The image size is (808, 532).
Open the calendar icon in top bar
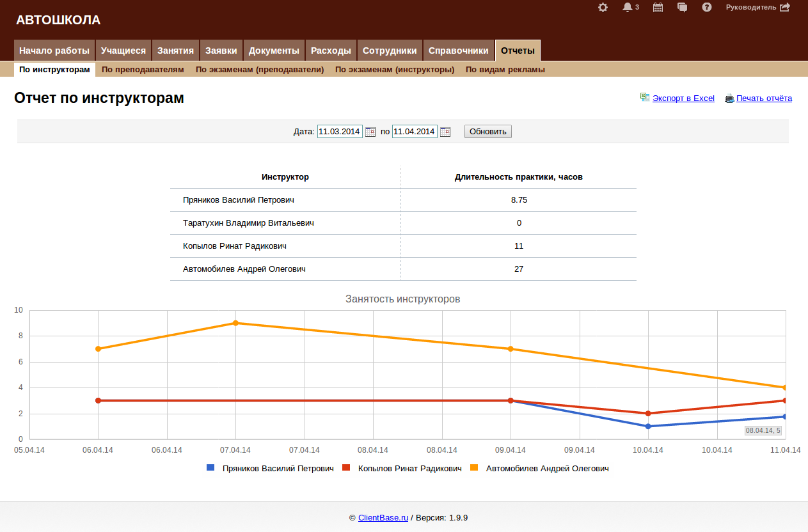pos(658,8)
